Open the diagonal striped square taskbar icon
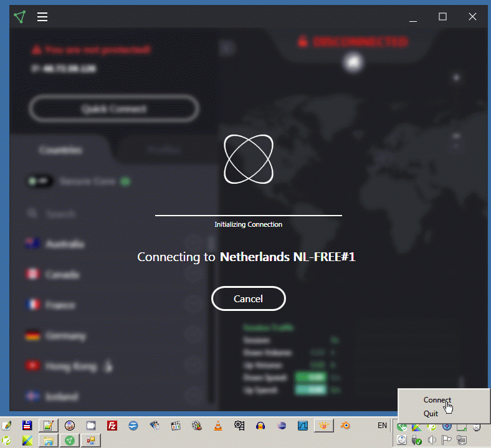Image resolution: width=491 pixels, height=448 pixels. (27, 441)
